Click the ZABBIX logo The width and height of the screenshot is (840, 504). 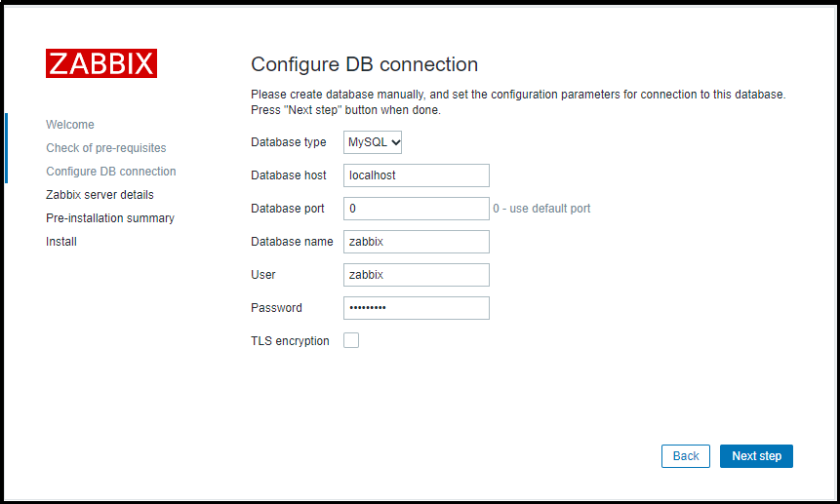(101, 63)
